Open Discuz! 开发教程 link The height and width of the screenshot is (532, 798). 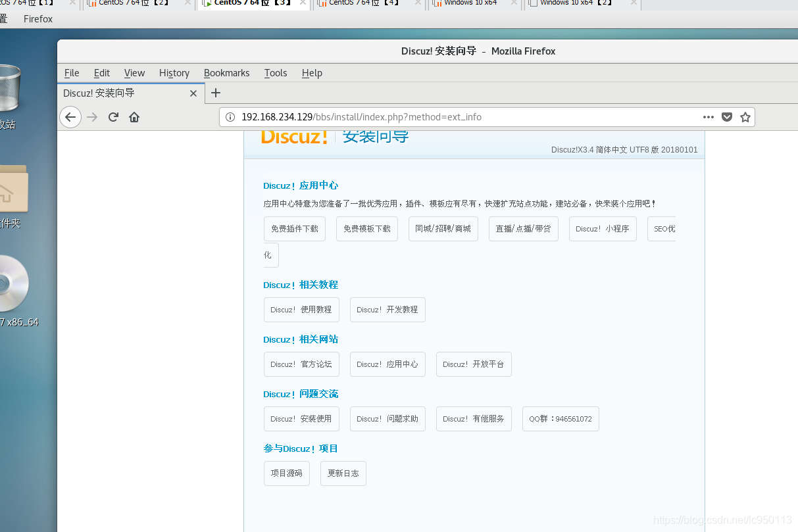(x=387, y=310)
